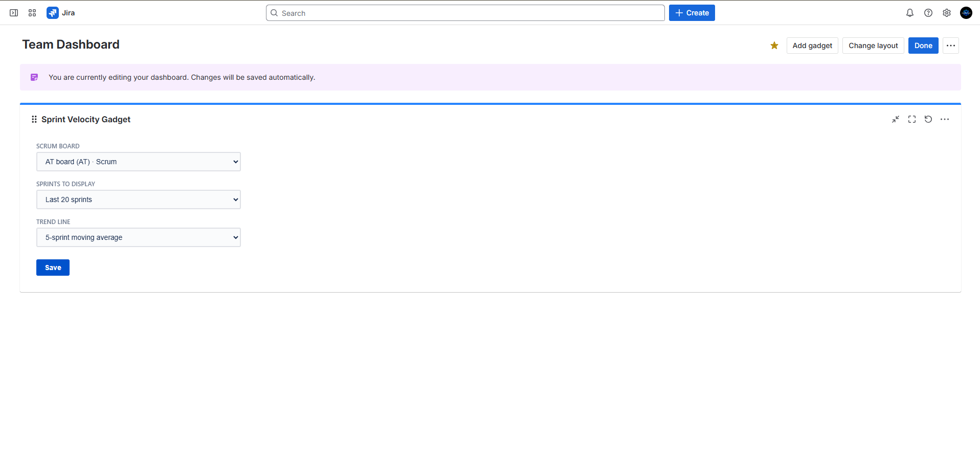The height and width of the screenshot is (466, 980).
Task: Unstar the Team Dashboard favorite star
Action: (x=774, y=46)
